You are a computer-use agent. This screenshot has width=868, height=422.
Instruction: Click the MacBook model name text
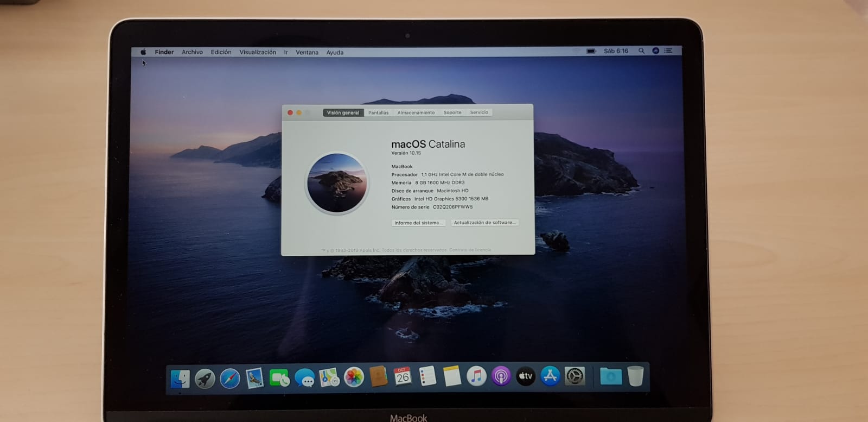[402, 167]
